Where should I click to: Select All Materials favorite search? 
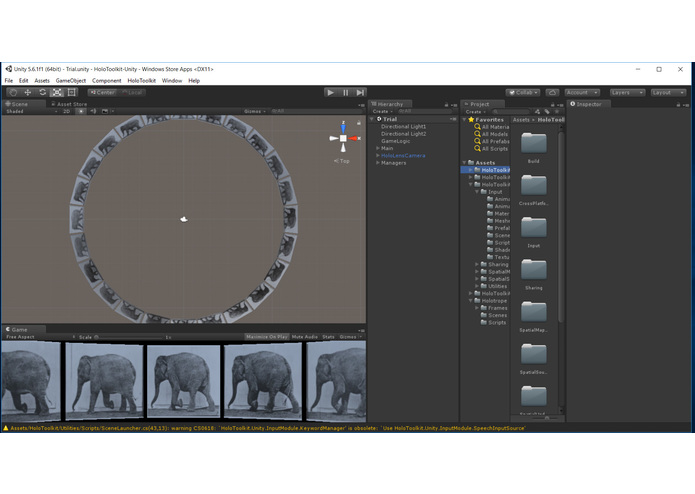(491, 127)
